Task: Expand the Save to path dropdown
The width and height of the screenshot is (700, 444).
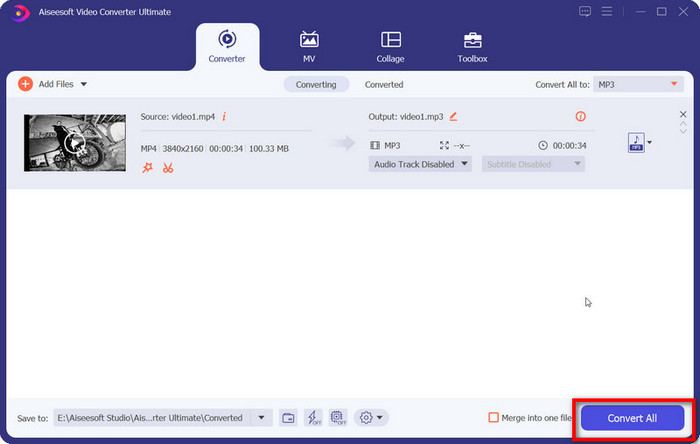Action: [262, 418]
